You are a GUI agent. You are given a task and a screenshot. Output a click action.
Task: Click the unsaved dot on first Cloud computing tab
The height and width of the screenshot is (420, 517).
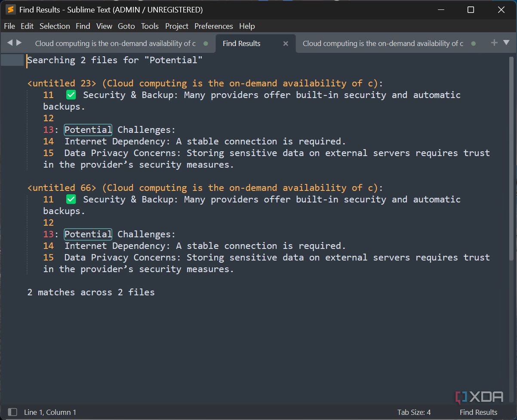[206, 43]
